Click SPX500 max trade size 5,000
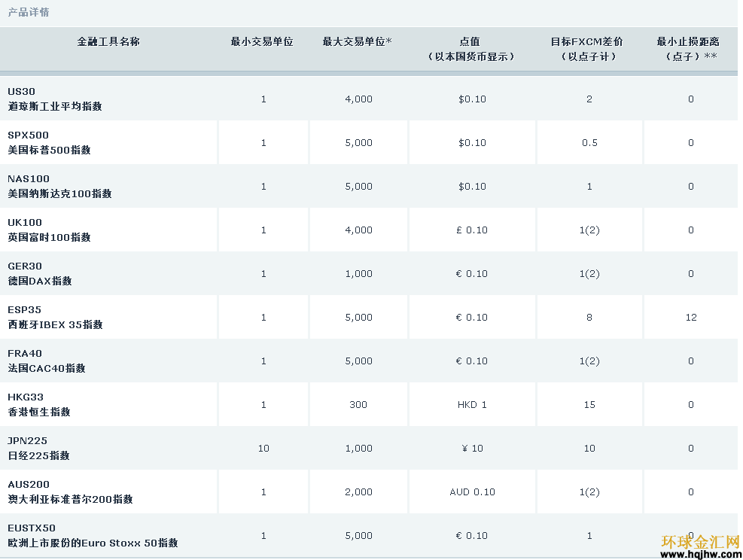The image size is (743, 560). (x=359, y=142)
